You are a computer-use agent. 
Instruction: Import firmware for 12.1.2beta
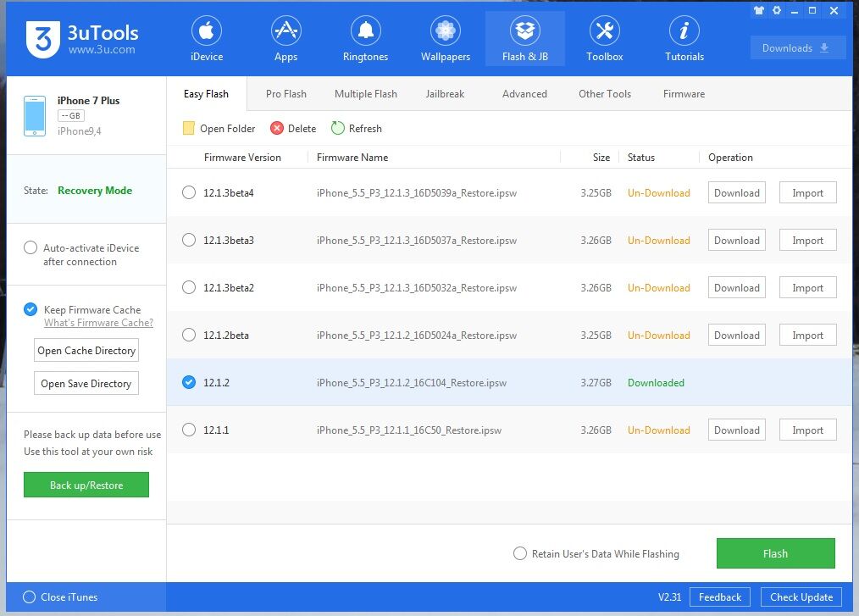click(808, 335)
